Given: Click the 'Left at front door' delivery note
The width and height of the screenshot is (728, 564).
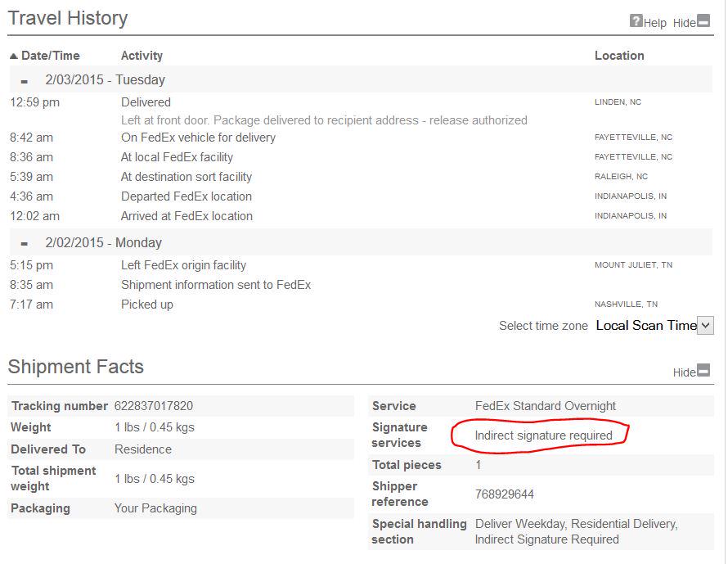Looking at the screenshot, I should (x=324, y=120).
